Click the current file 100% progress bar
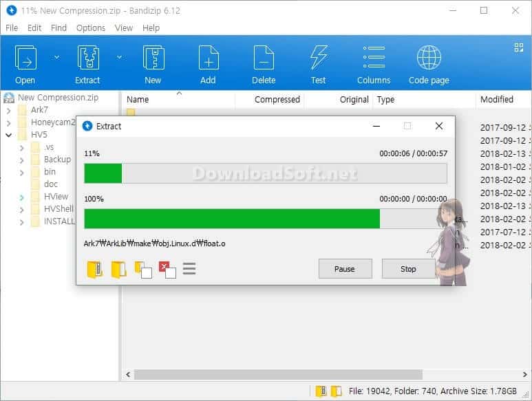 point(266,219)
